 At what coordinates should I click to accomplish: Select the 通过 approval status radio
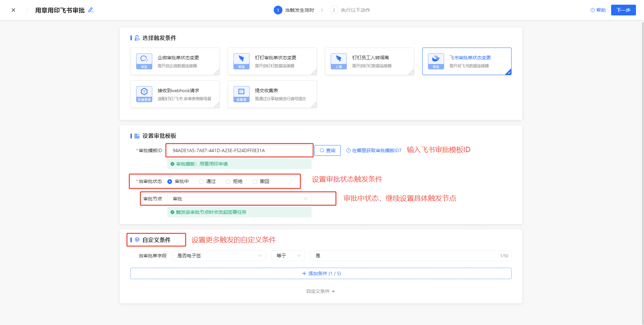(x=201, y=182)
